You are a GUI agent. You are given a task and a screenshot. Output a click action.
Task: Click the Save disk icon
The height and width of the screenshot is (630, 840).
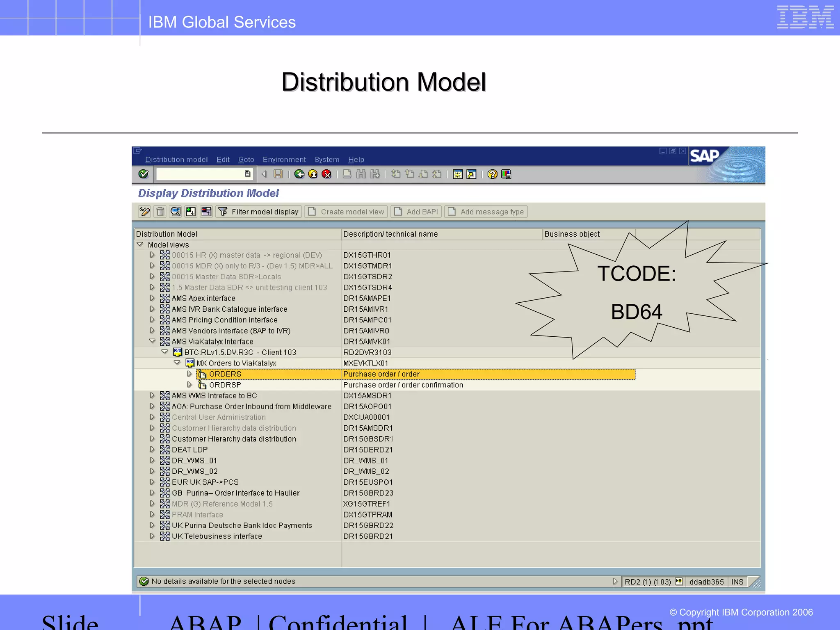click(x=278, y=174)
